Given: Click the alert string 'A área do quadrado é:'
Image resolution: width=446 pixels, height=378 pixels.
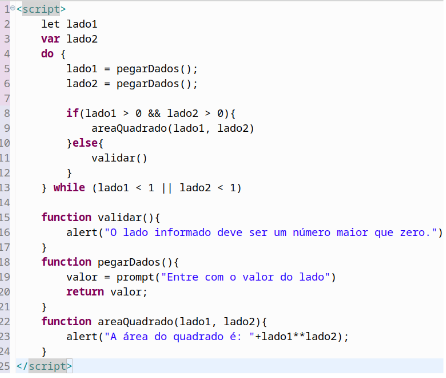Looking at the screenshot, I should point(180,336).
